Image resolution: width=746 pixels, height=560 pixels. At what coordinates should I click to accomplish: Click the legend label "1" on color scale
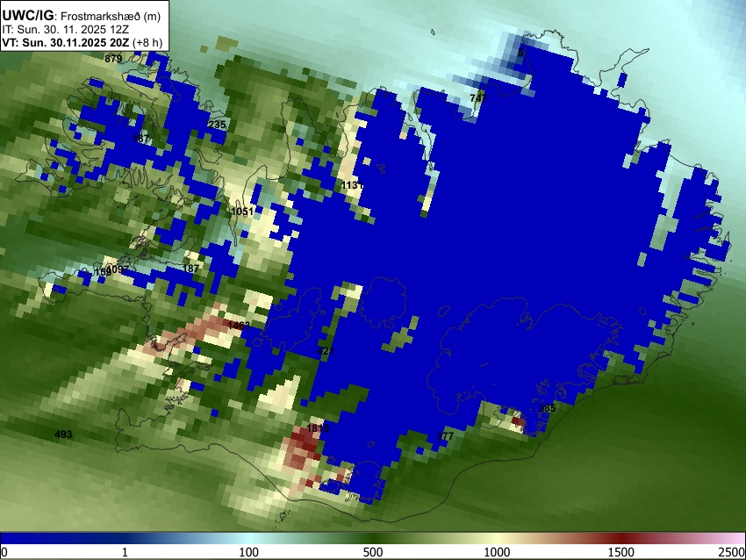coord(125,552)
